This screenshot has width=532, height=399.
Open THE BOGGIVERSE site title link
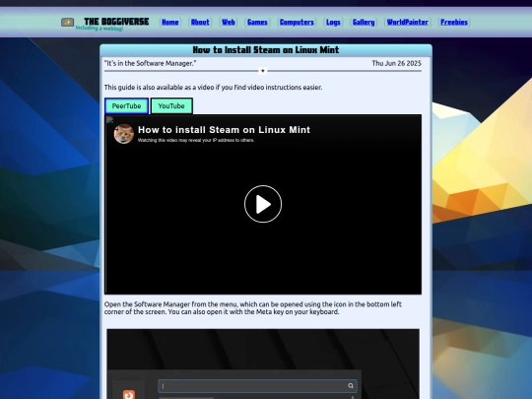(116, 22)
